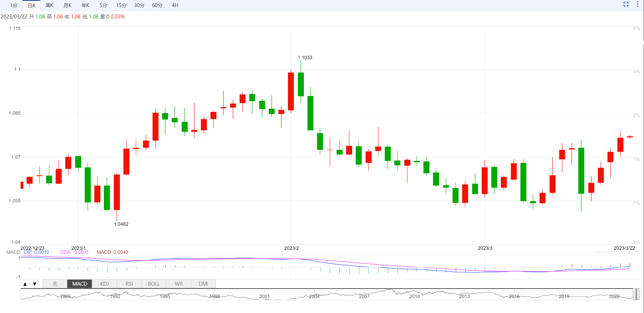Click the gray down arrow above MACD panel
This screenshot has width=644, height=313.
[x=638, y=252]
